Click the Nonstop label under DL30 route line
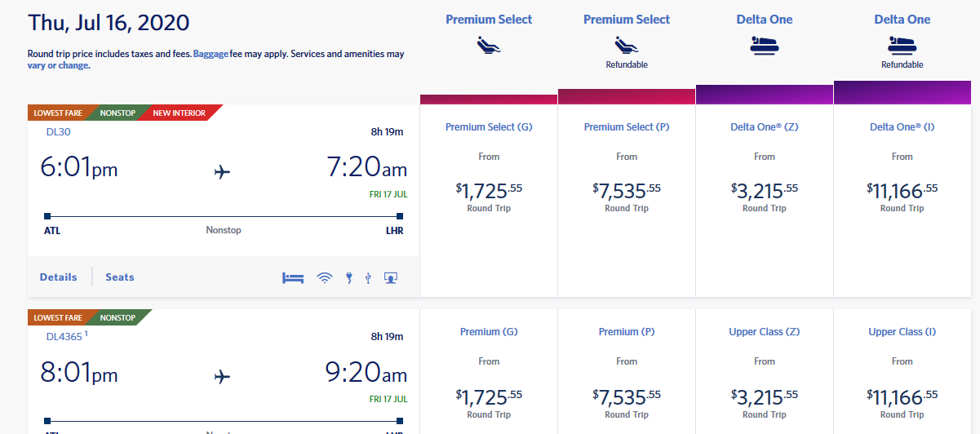Viewport: 980px width, 434px height. click(224, 231)
